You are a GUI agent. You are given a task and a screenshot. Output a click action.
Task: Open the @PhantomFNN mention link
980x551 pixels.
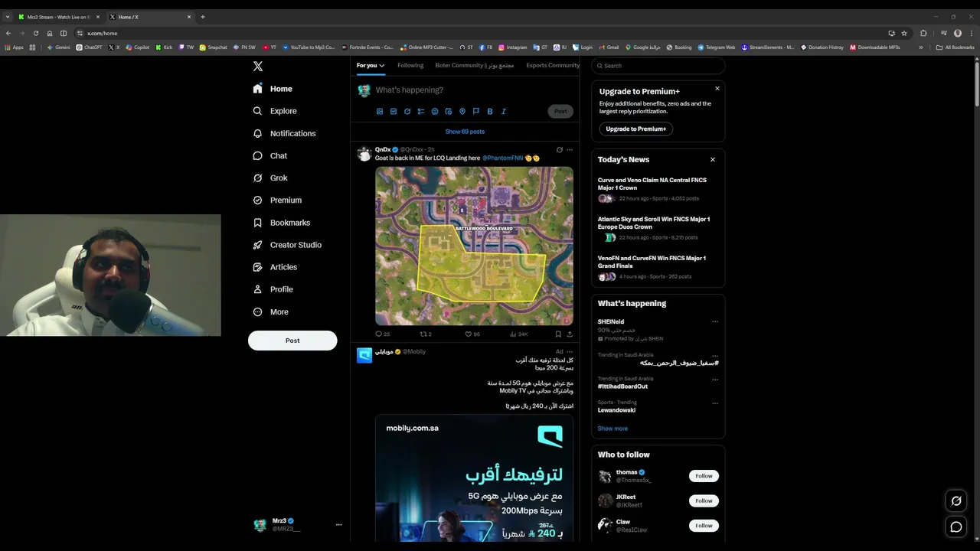tap(502, 158)
